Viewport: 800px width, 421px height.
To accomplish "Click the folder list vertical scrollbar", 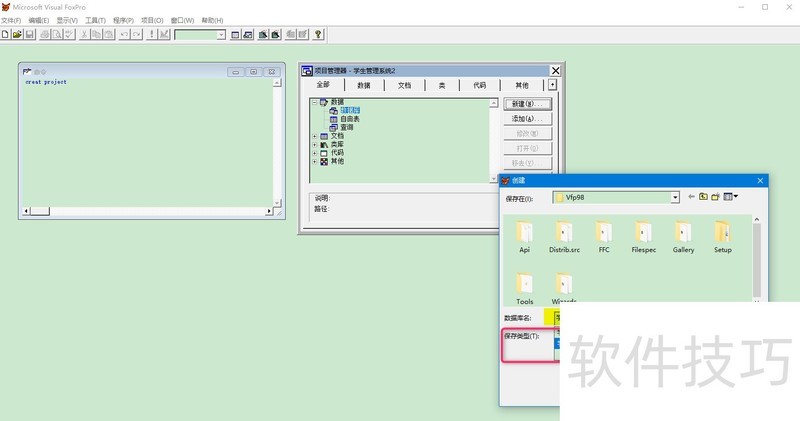I will [757, 260].
